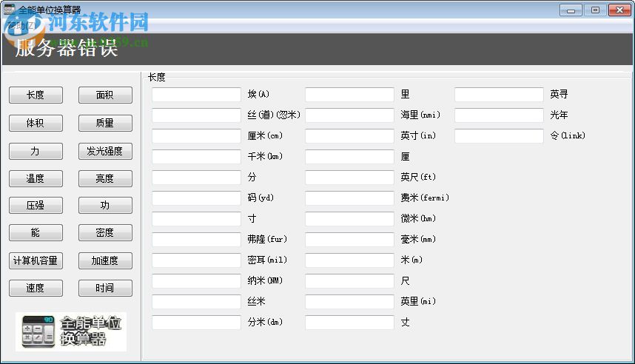
Task: Switch to 体积 conversion
Action: point(36,123)
